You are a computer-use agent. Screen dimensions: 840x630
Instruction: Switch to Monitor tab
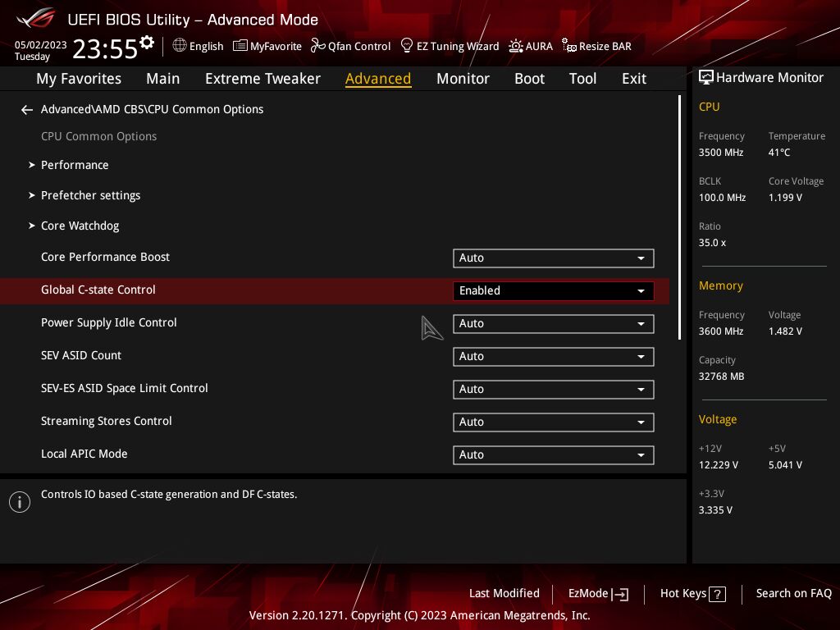[463, 79]
